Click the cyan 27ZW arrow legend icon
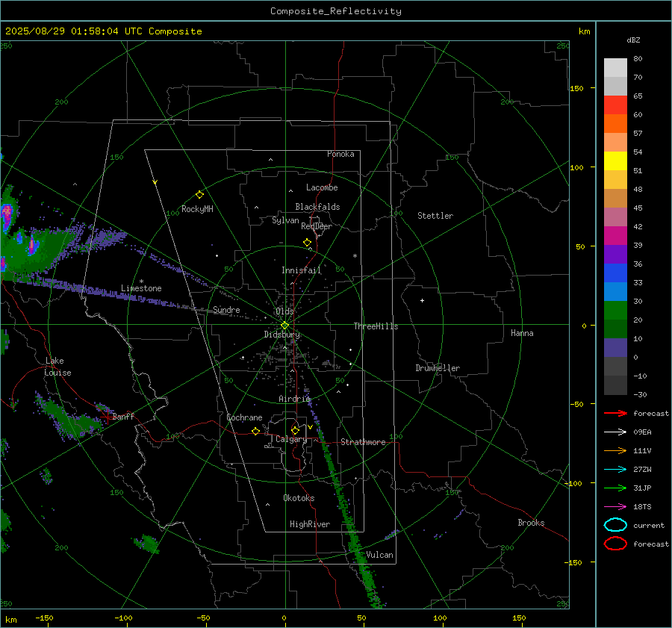The width and height of the screenshot is (672, 628). coord(615,470)
